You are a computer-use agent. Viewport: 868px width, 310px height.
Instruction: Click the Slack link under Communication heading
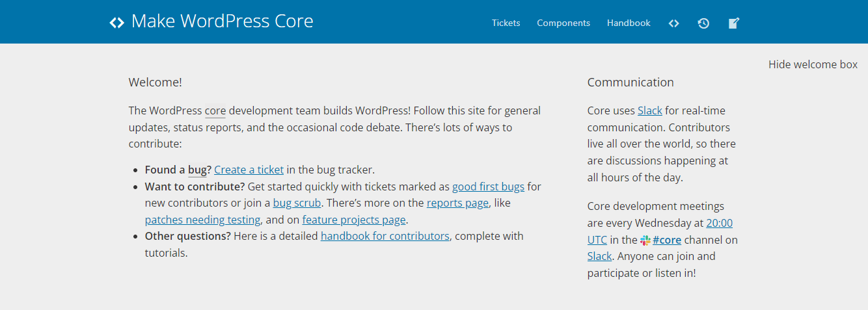[x=649, y=110]
